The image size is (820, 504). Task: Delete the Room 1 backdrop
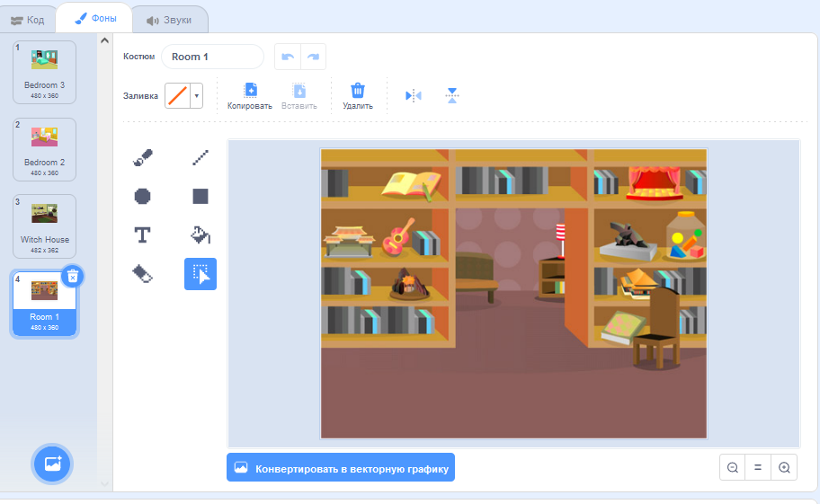coord(73,277)
